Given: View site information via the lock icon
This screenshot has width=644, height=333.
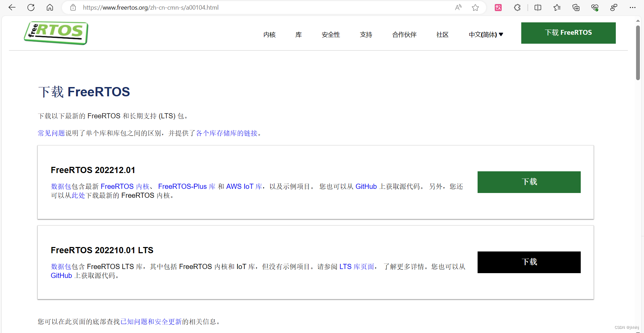Looking at the screenshot, I should click(x=73, y=7).
